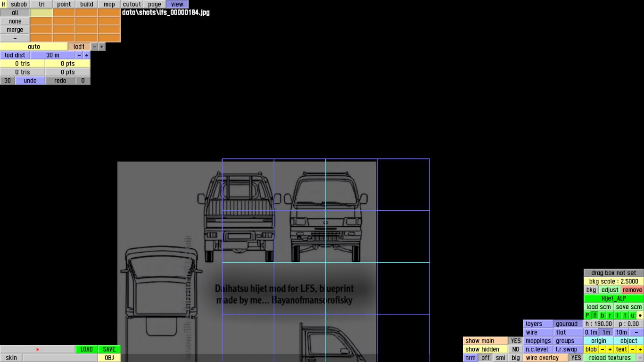Open the tri mode tab

click(41, 4)
